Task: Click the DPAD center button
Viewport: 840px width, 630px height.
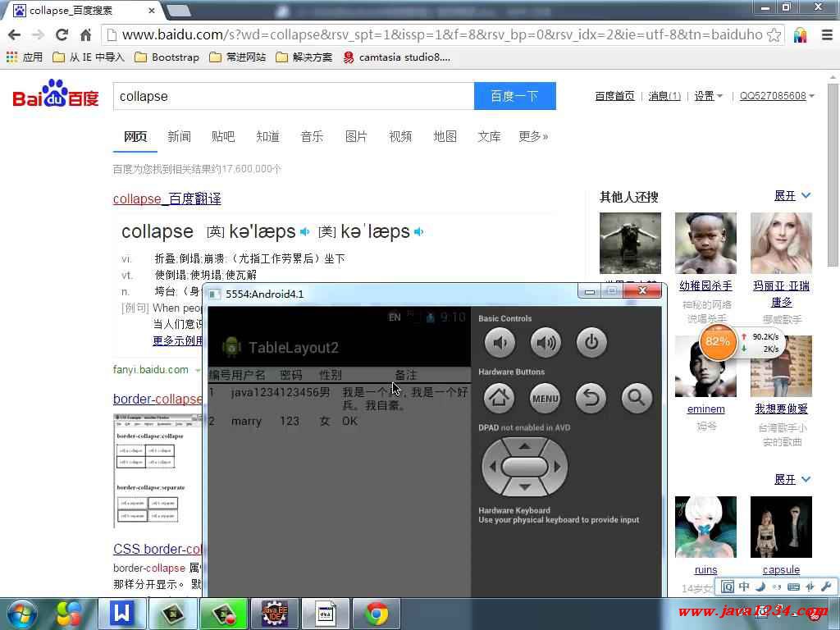Action: [525, 467]
